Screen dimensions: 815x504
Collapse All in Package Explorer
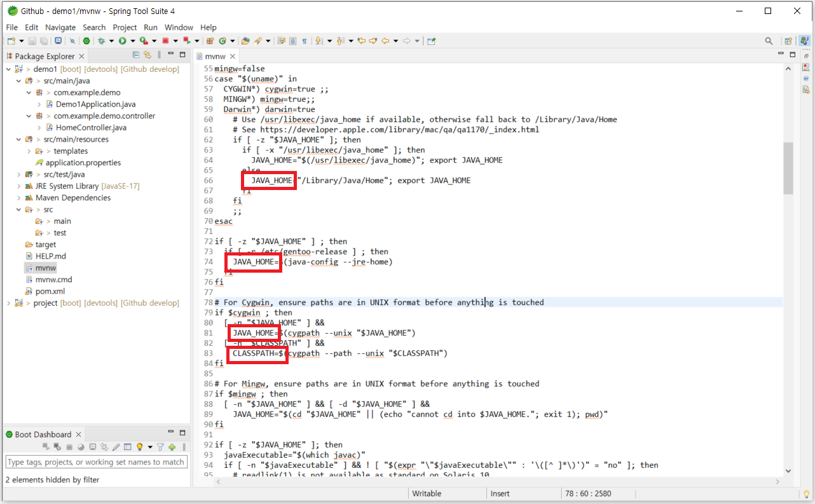[136, 56]
